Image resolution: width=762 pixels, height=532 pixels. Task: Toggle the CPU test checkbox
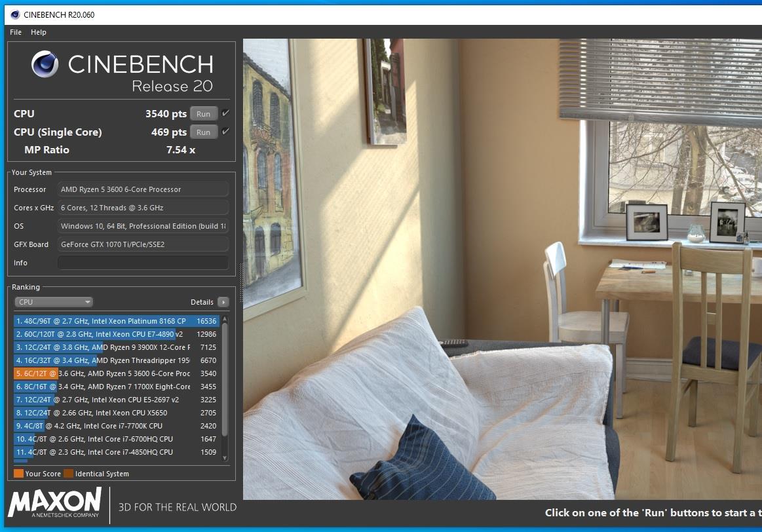point(225,113)
